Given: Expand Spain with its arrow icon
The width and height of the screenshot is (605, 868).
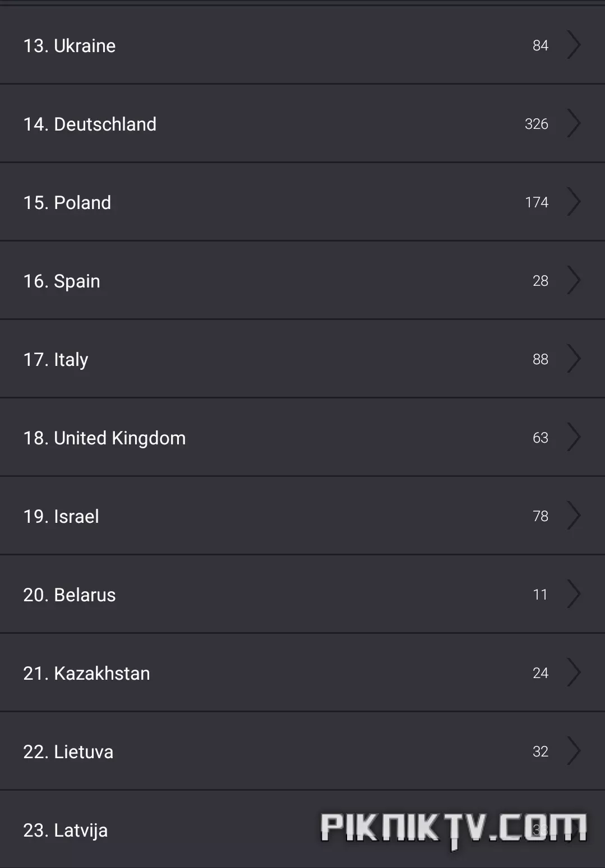Looking at the screenshot, I should tap(574, 280).
